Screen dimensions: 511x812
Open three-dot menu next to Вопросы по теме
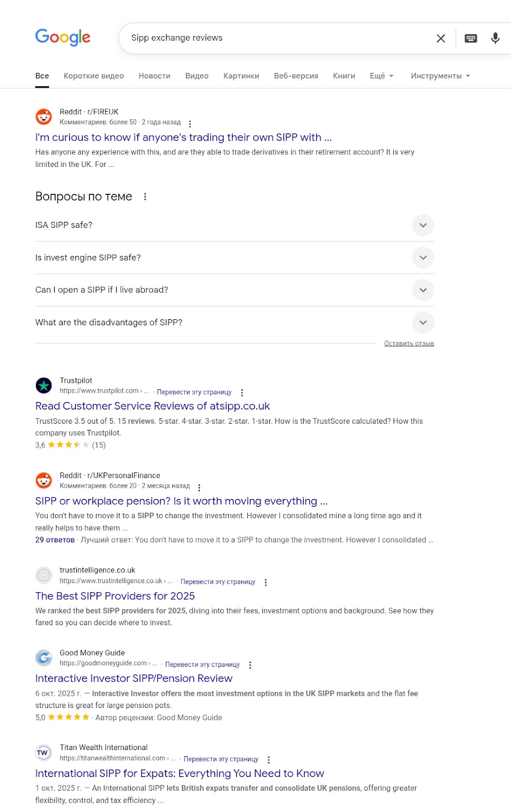point(145,197)
